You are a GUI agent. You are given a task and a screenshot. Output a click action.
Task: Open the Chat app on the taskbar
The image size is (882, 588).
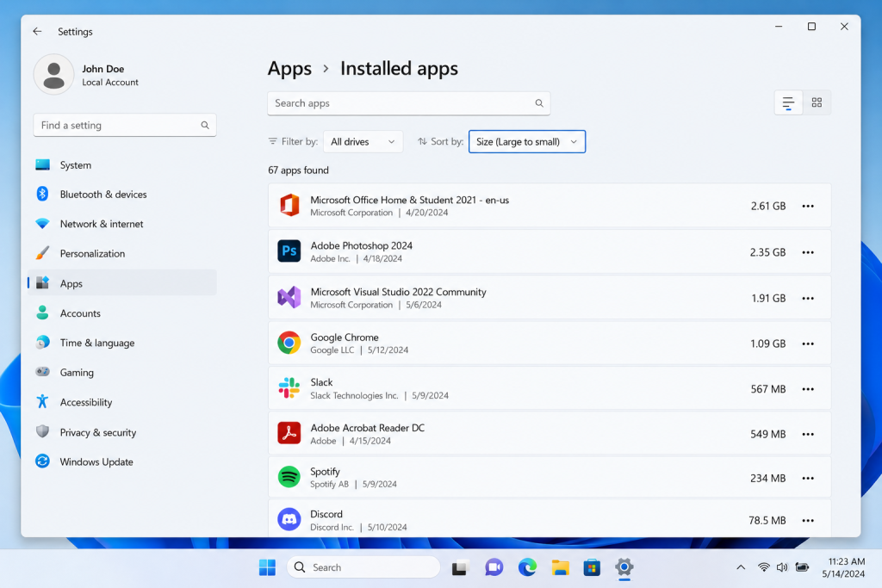pos(494,567)
